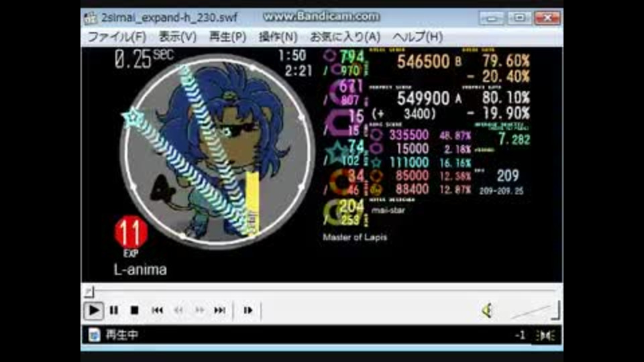The image size is (644, 362).
Task: Maximize the player window
Action: [519, 17]
